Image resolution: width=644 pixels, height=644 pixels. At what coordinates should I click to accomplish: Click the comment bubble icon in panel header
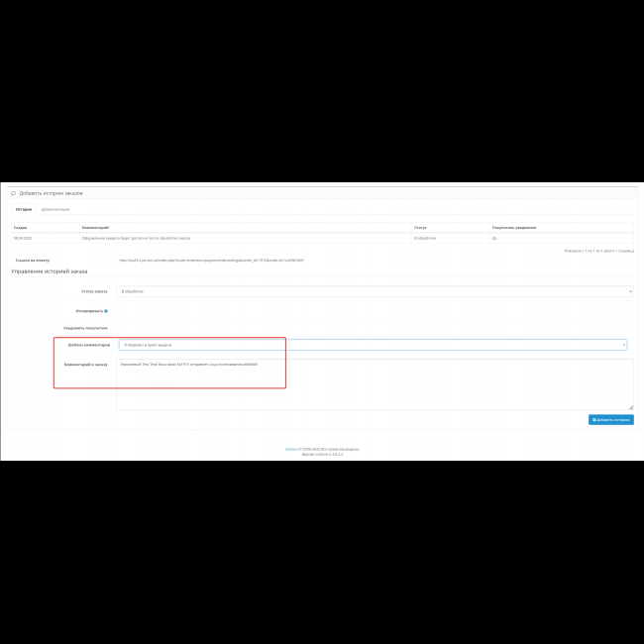pyautogui.click(x=13, y=193)
